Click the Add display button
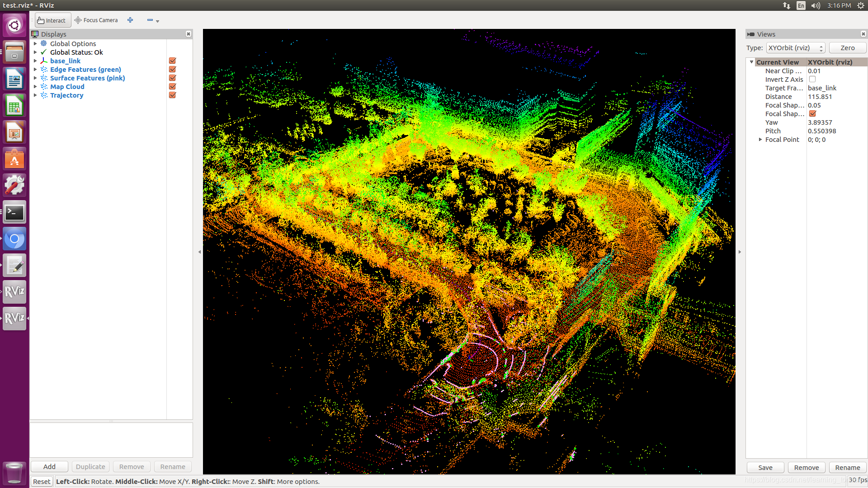This screenshot has width=868, height=488. tap(49, 467)
